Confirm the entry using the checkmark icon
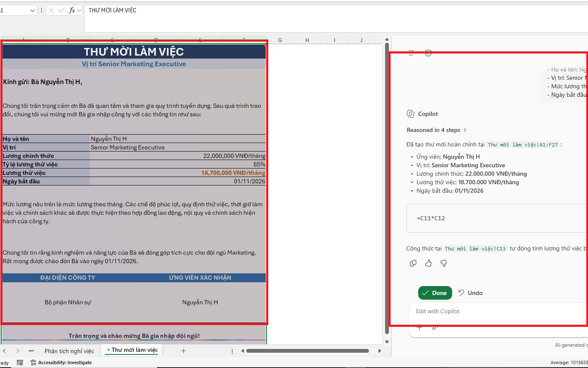The image size is (588, 368). click(61, 10)
